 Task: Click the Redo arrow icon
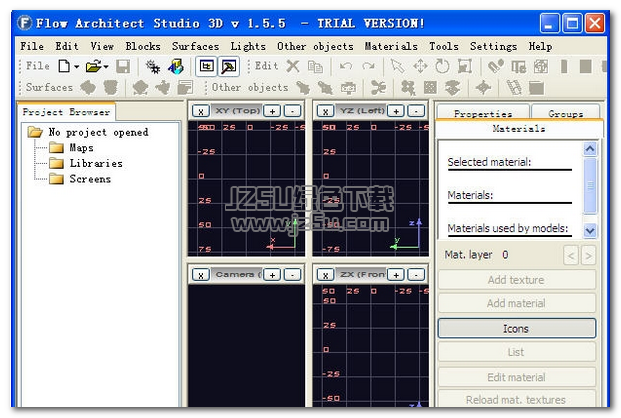coord(368,66)
